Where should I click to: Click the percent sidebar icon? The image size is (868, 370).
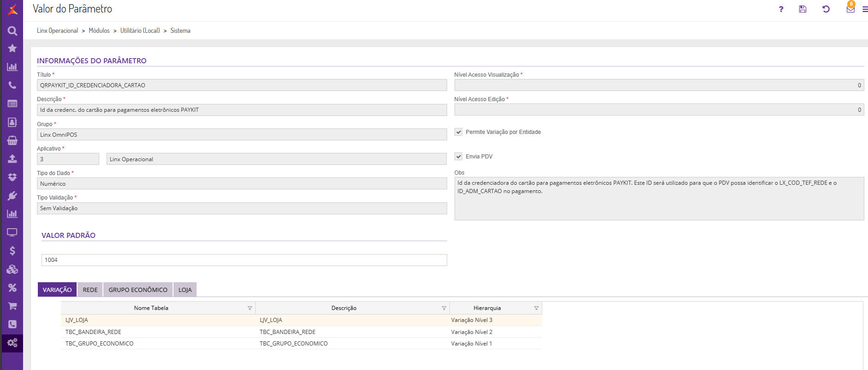pyautogui.click(x=12, y=288)
